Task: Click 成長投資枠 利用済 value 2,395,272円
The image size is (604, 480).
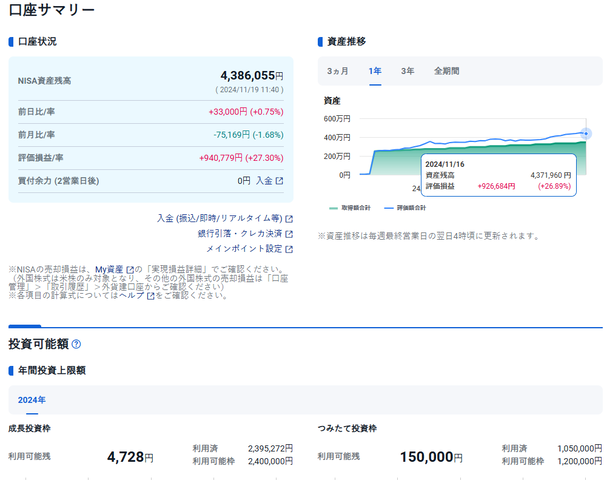Action: pyautogui.click(x=270, y=448)
